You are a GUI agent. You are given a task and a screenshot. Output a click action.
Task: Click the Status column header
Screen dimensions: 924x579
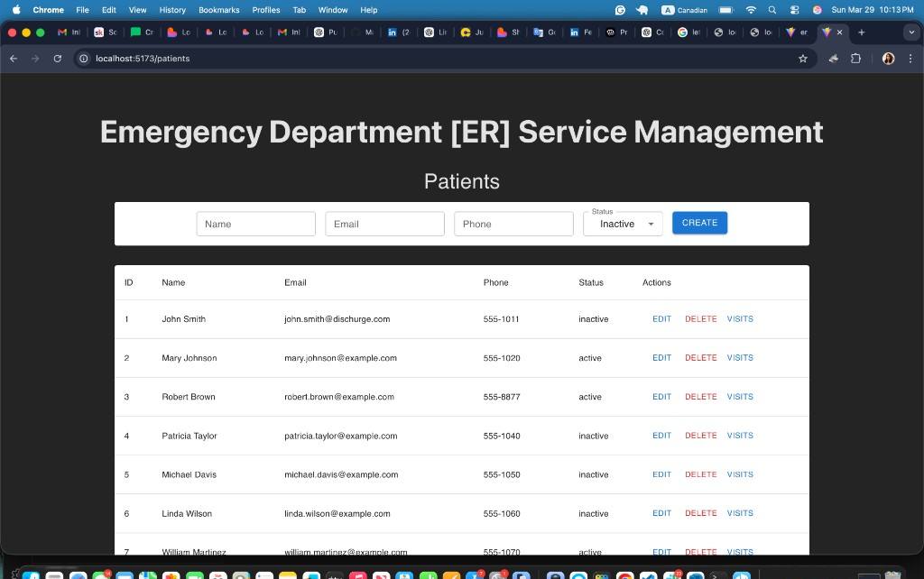tap(591, 282)
